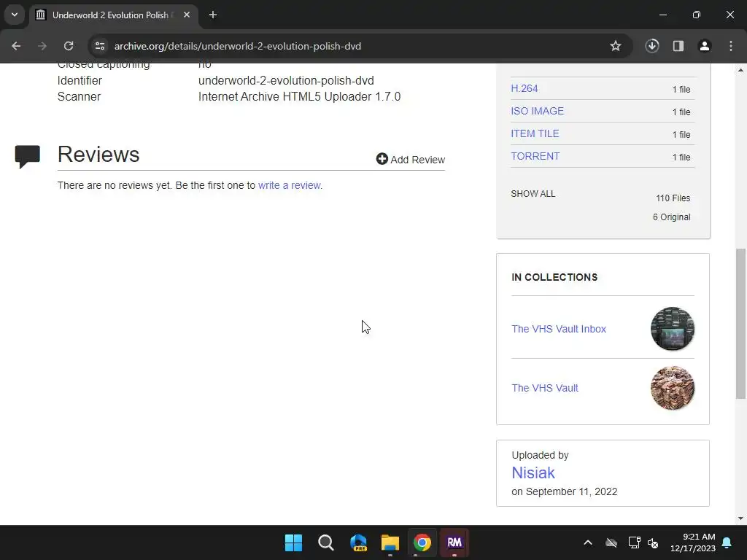Click the Chrome taskbar icon

pos(422,542)
